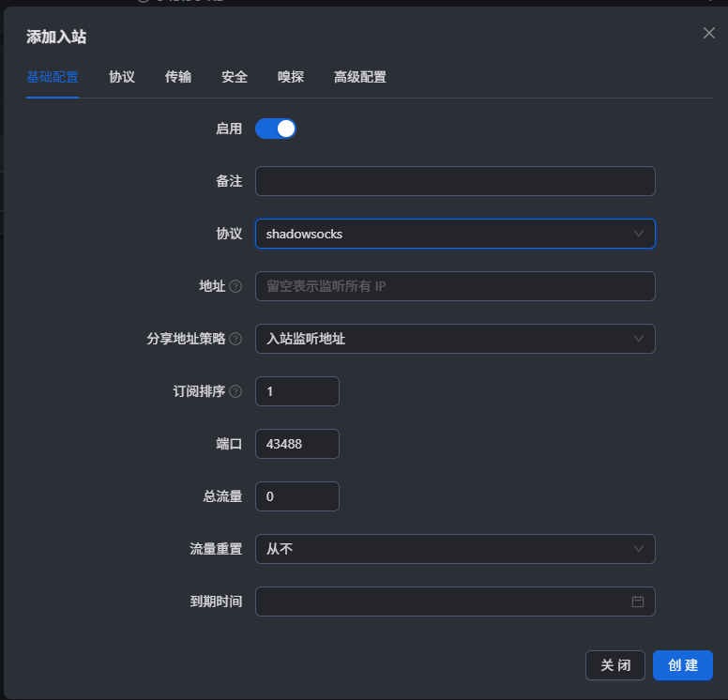Open the 协议 shadowsocks dropdown
The image size is (728, 700).
pyautogui.click(x=455, y=234)
